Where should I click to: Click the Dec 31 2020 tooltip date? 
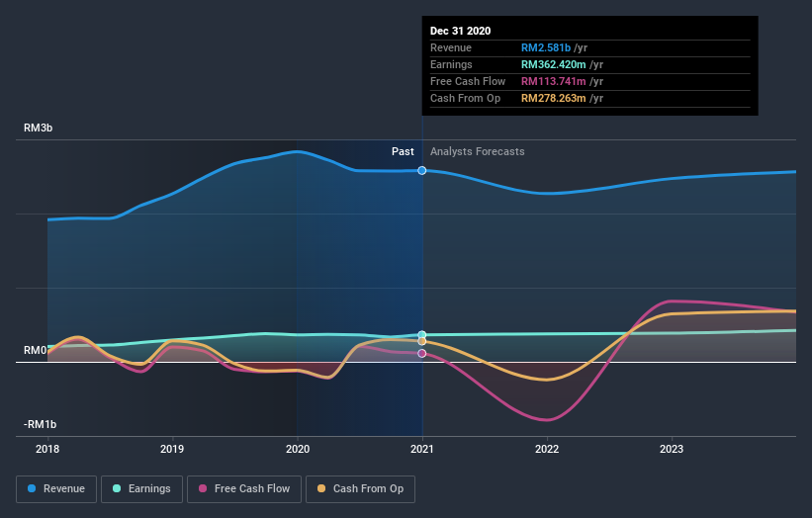click(460, 31)
